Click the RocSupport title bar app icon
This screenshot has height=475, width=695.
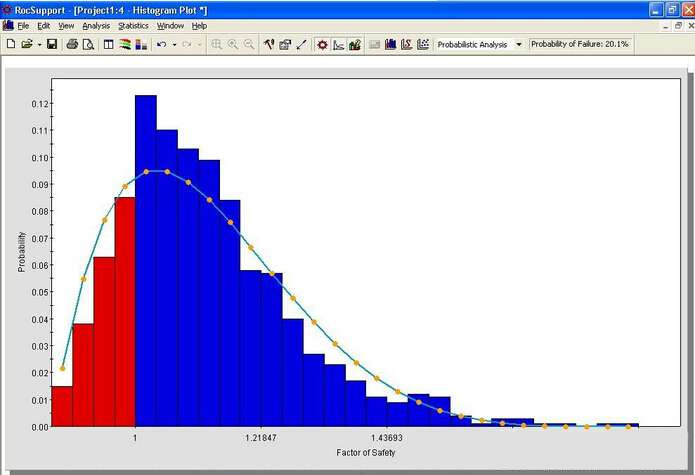pyautogui.click(x=7, y=9)
